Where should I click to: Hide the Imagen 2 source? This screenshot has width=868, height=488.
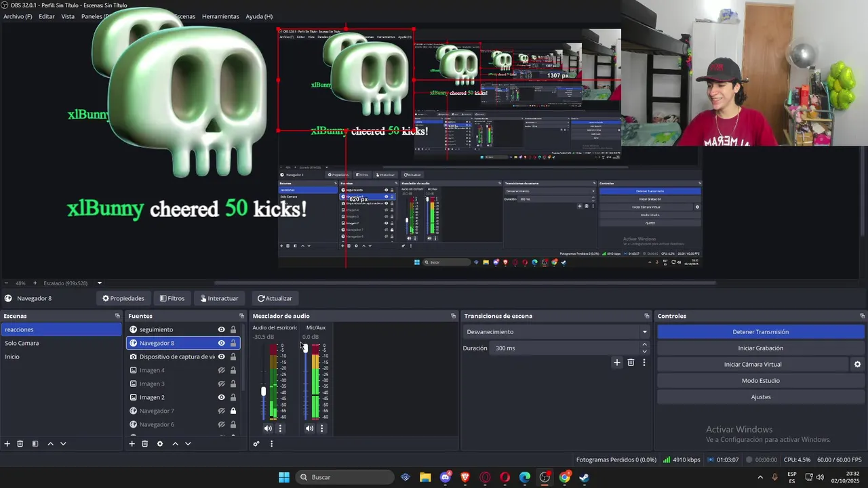[x=221, y=397]
